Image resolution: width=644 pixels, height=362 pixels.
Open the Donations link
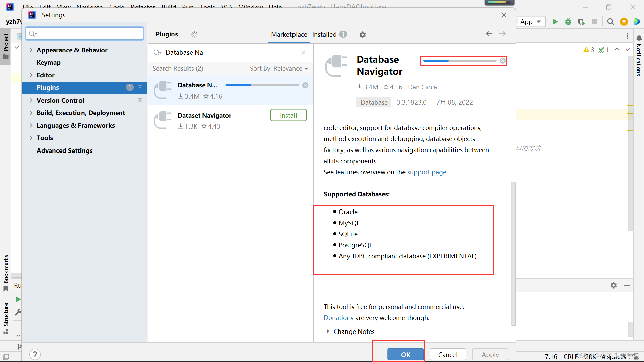coord(338,318)
